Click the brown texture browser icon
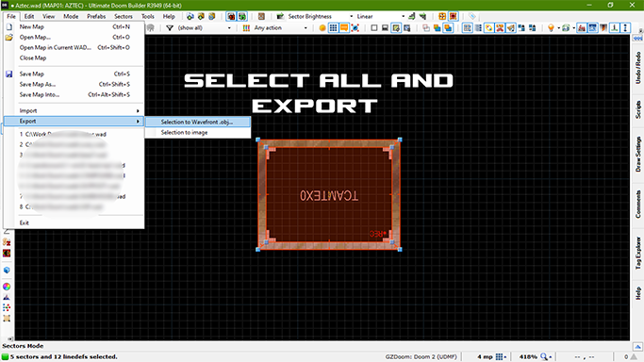This screenshot has height=362, width=644. 261,16
